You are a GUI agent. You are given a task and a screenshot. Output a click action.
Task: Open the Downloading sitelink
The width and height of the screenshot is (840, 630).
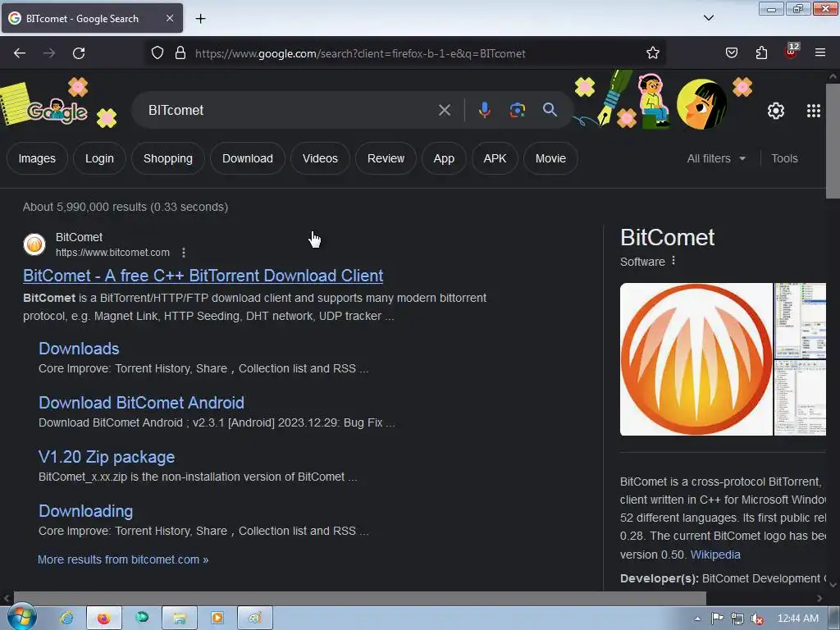(85, 511)
